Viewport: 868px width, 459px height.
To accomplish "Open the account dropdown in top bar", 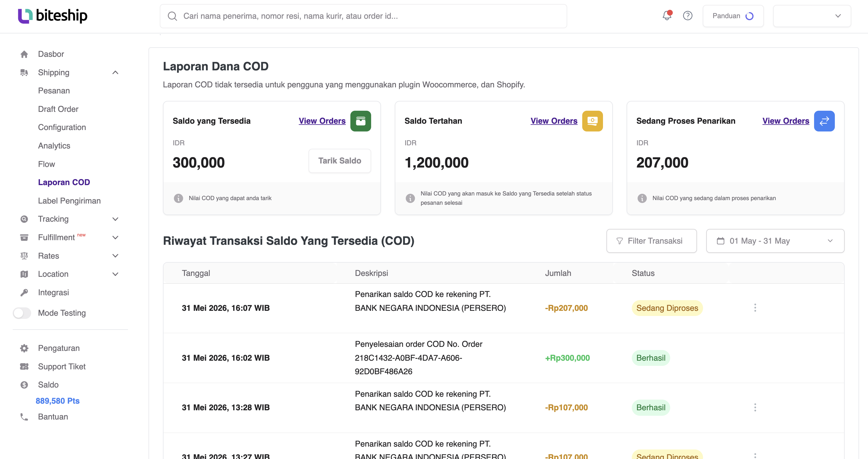I will pos(812,16).
